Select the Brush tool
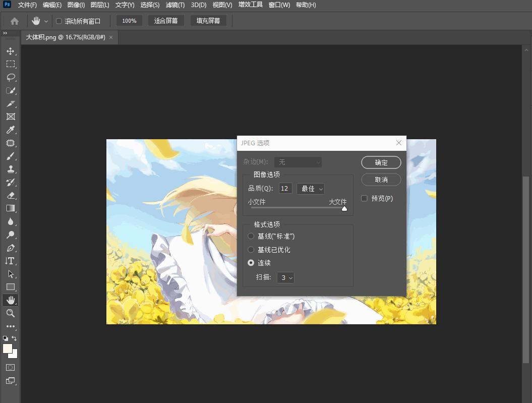This screenshot has width=532, height=403. [11, 156]
